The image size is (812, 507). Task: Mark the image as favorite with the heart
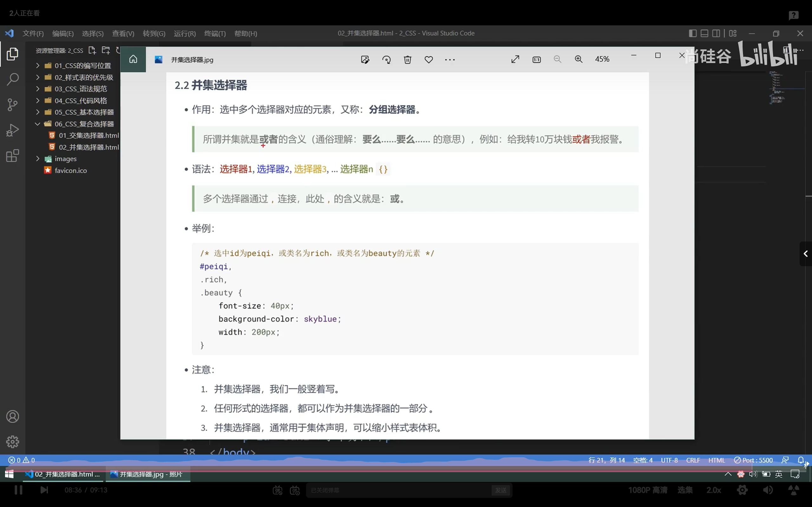tap(429, 59)
